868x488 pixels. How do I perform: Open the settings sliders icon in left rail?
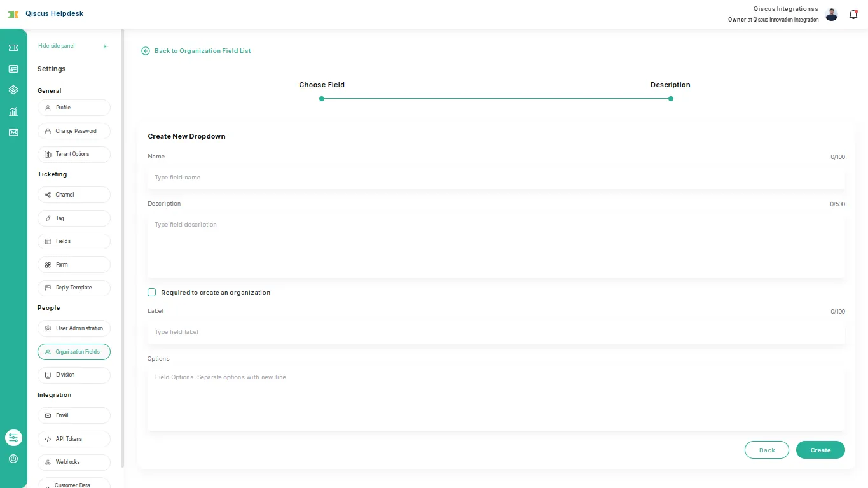click(13, 438)
